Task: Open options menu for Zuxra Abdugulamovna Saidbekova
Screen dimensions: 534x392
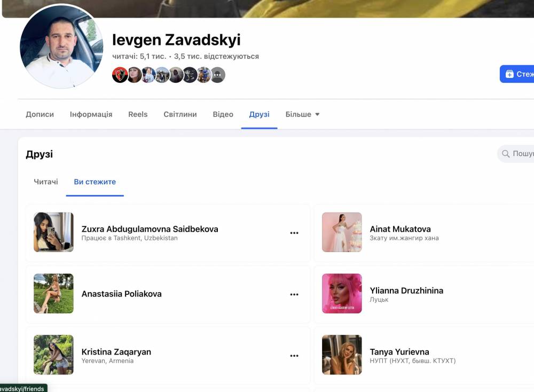Action: tap(294, 233)
